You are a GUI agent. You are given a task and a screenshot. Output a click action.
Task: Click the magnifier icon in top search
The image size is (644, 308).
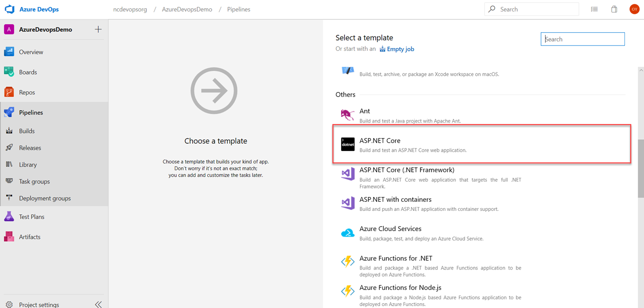tap(492, 9)
